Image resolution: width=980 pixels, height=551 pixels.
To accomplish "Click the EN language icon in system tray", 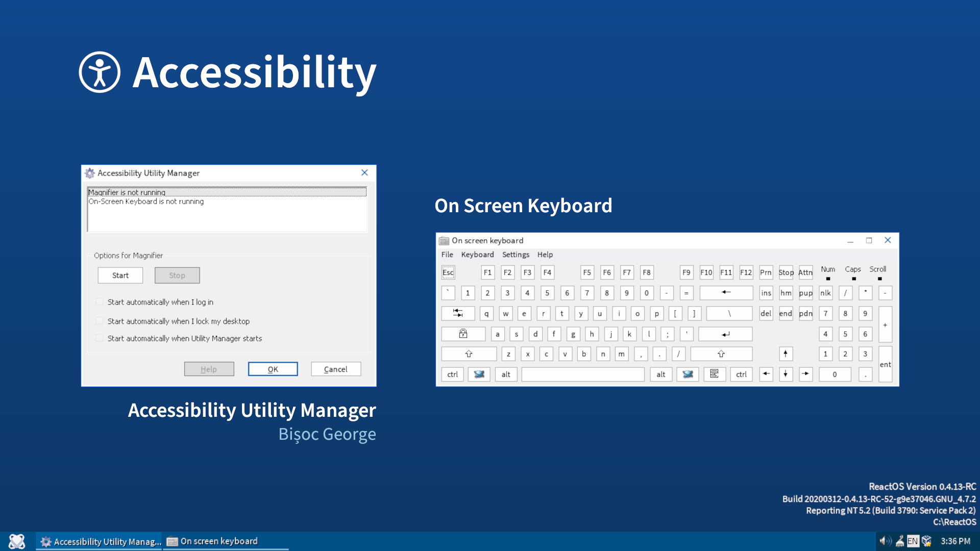I will pos(913,542).
